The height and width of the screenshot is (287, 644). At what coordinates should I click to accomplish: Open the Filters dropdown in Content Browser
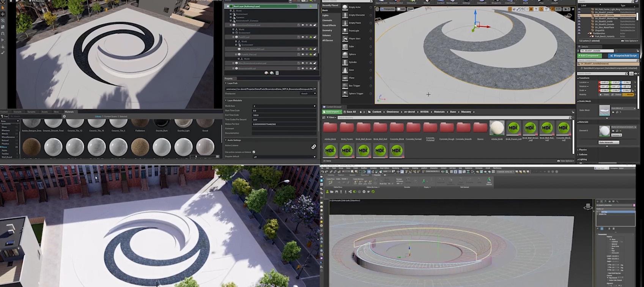click(331, 118)
